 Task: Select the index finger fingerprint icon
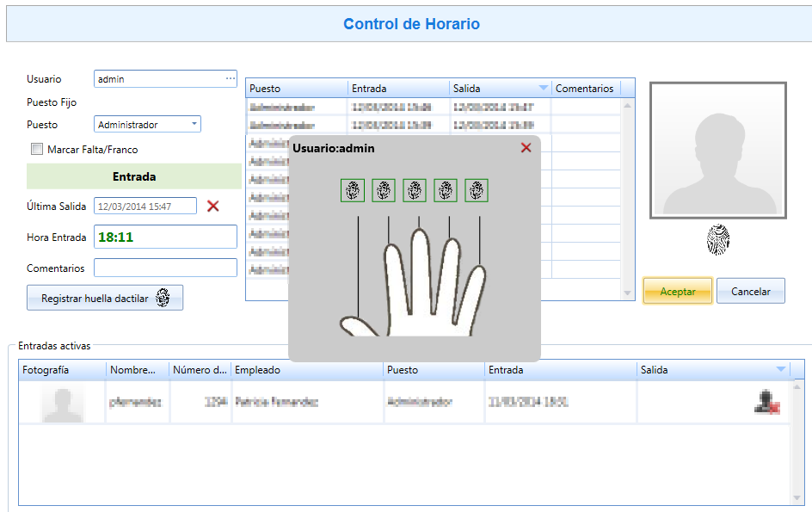tap(384, 190)
